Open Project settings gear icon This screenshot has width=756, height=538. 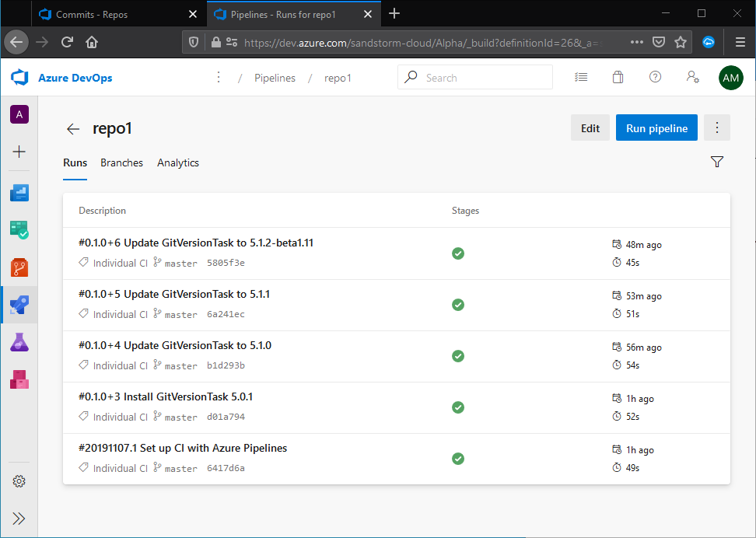[x=19, y=481]
